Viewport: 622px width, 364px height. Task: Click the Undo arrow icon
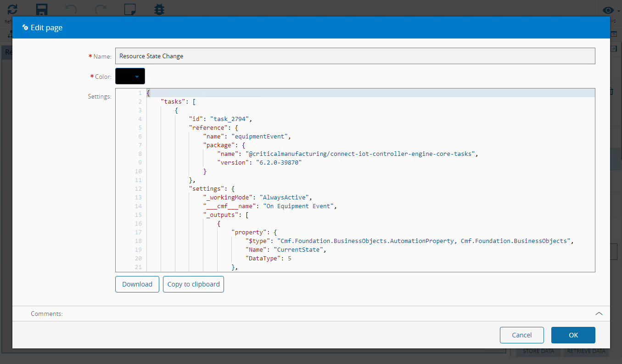pos(71,9)
